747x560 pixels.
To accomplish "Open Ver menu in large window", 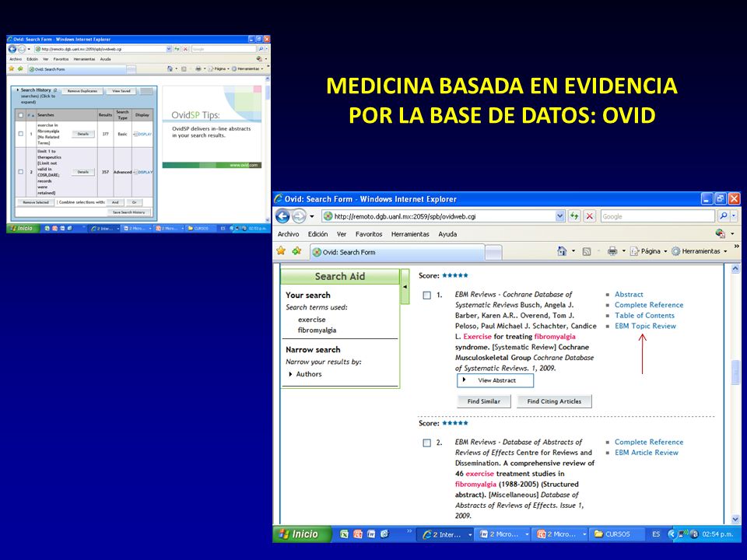I will click(342, 234).
